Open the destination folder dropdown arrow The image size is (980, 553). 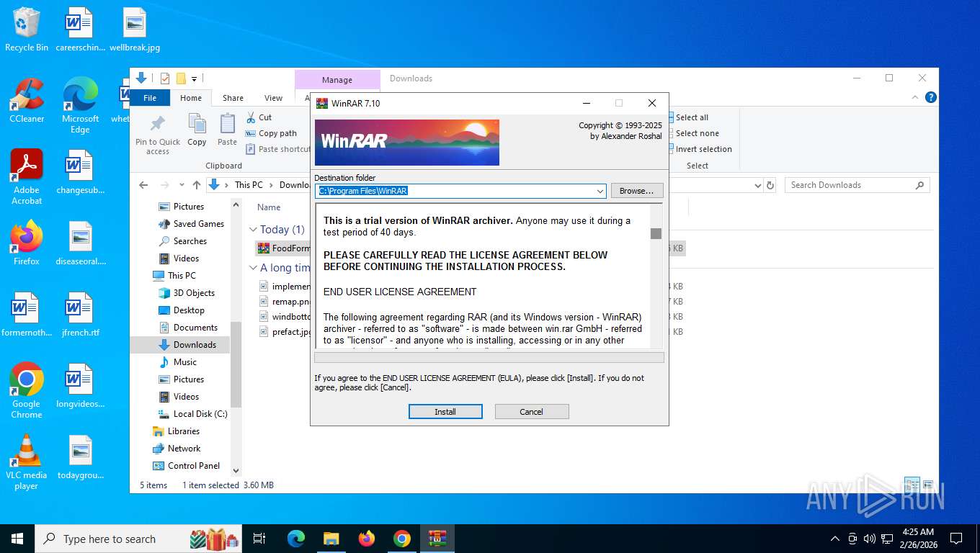(600, 191)
